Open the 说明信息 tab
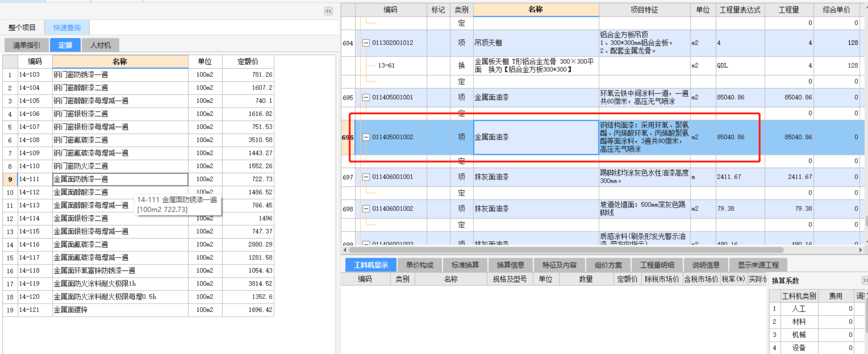Viewport: 868px width, 354px height. (706, 265)
